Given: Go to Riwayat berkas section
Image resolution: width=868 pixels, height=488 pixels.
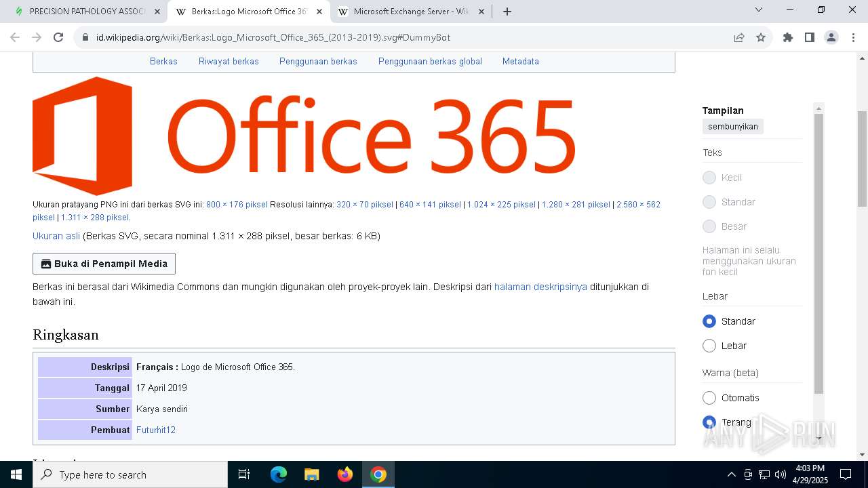Looking at the screenshot, I should click(x=229, y=61).
